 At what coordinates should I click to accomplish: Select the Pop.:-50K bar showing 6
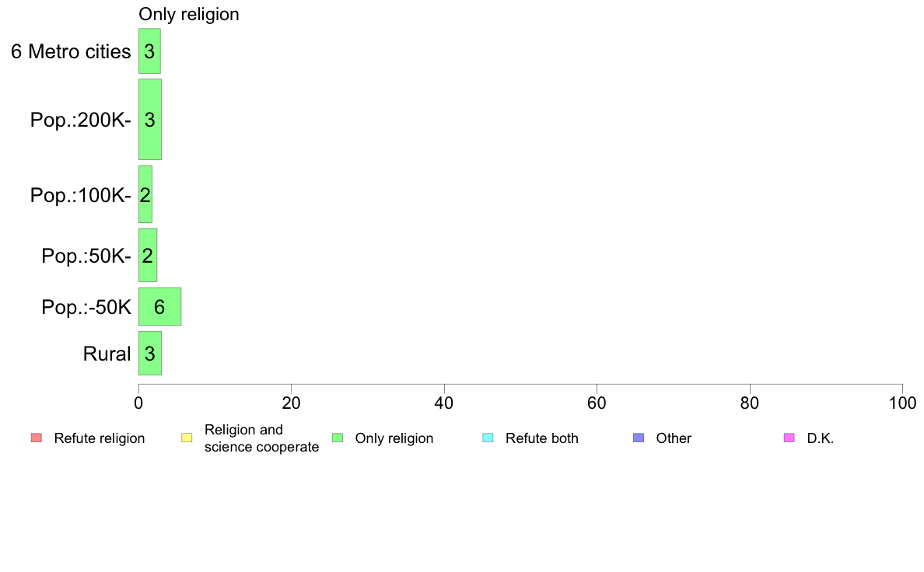[159, 307]
